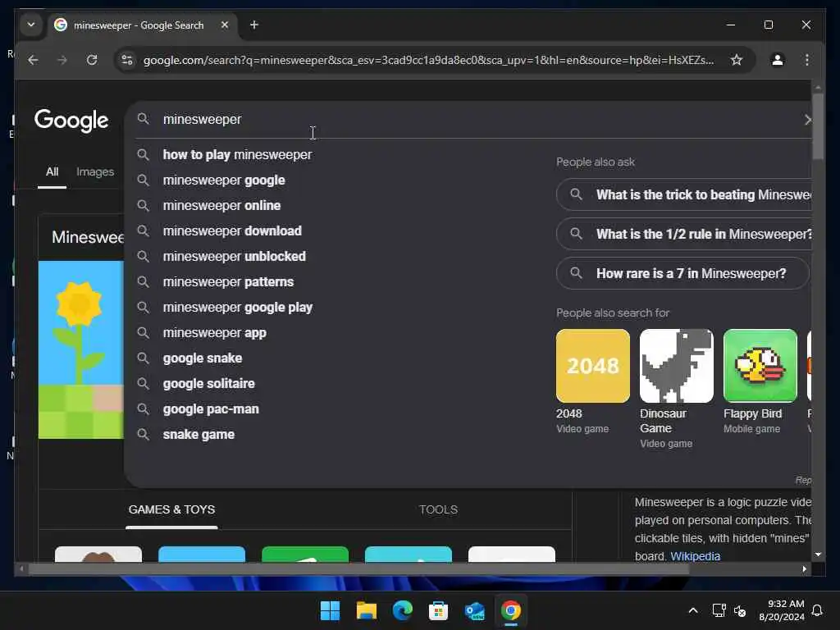
Task: Click the muted volume tray icon
Action: click(x=740, y=610)
